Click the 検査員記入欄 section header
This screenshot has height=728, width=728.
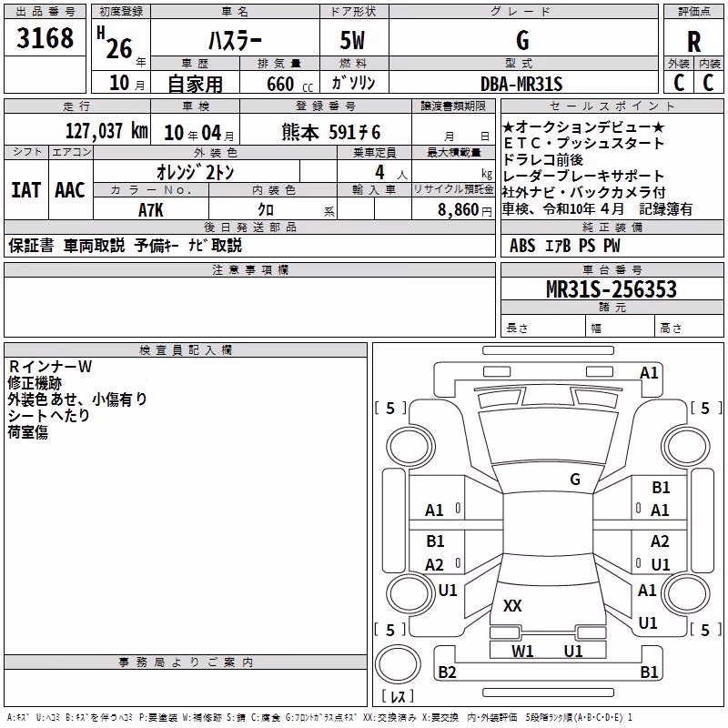[x=186, y=350]
